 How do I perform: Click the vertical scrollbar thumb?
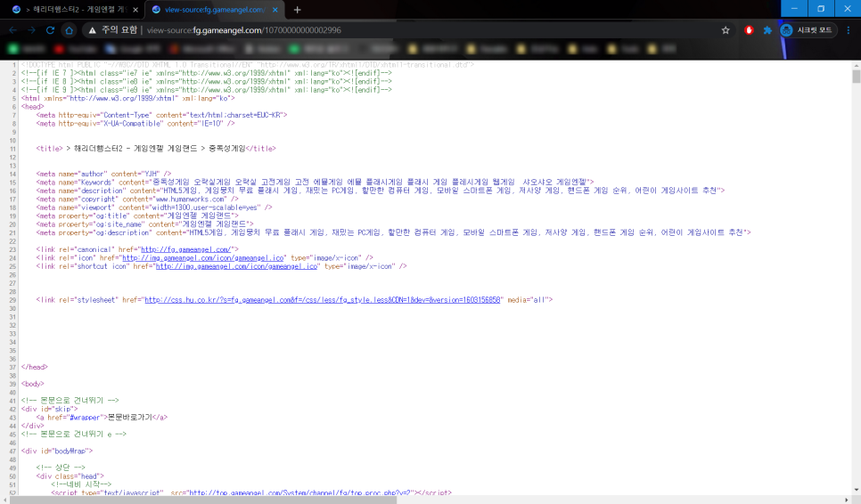856,76
